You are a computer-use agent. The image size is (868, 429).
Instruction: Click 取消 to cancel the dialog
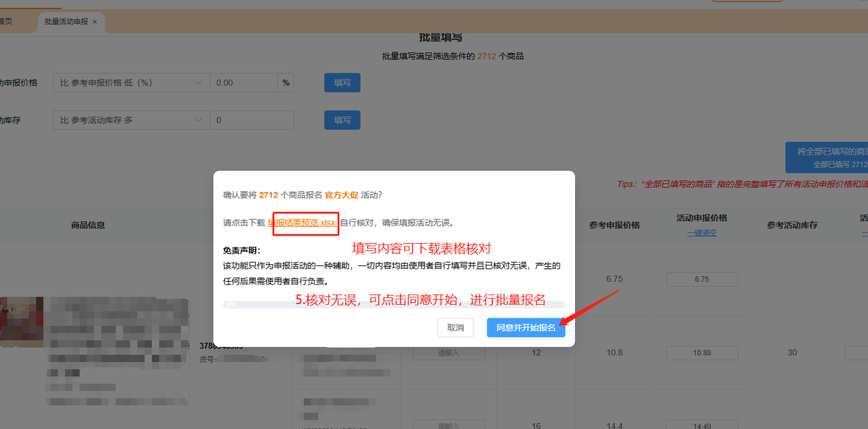click(x=455, y=327)
